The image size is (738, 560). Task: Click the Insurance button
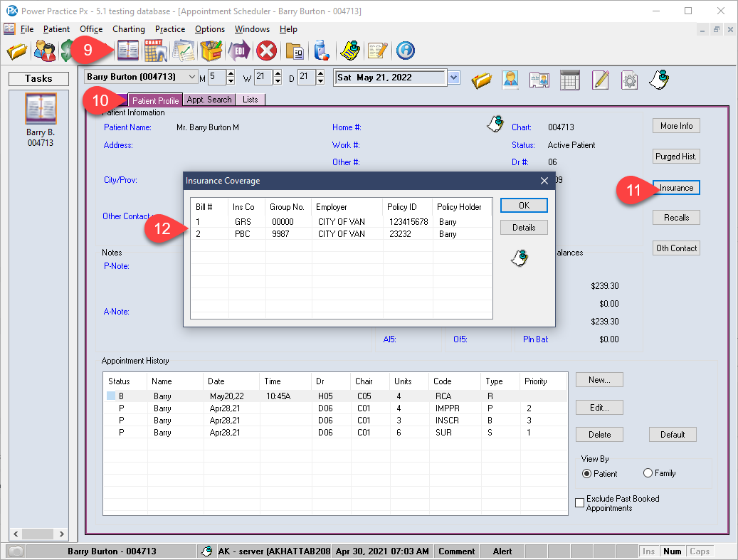click(676, 188)
